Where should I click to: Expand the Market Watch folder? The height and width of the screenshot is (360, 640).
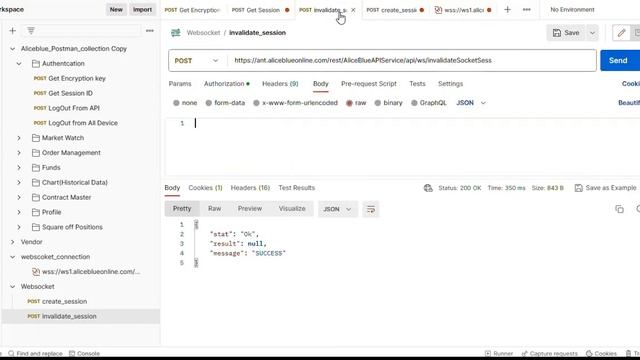[x=19, y=138]
